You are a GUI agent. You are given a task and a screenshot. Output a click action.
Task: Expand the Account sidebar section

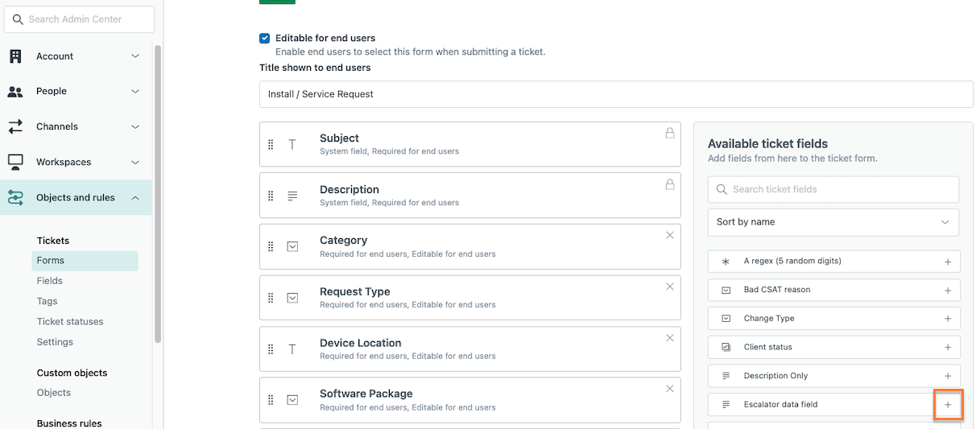coord(76,56)
